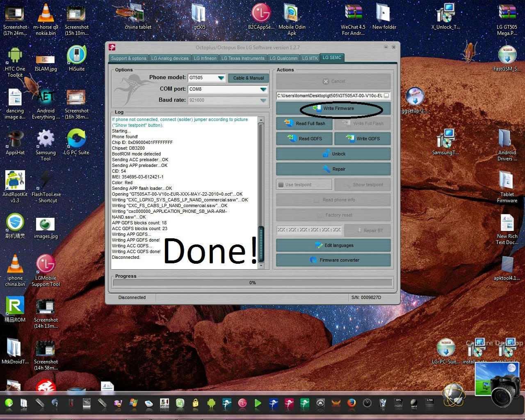
Task: Launch LGMobile Support Tool
Action: pyautogui.click(x=46, y=270)
